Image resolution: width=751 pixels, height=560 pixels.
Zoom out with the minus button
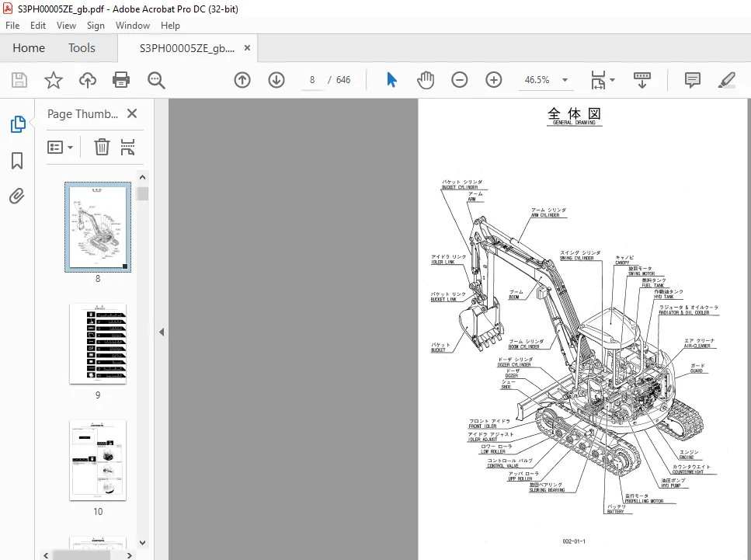(x=459, y=80)
